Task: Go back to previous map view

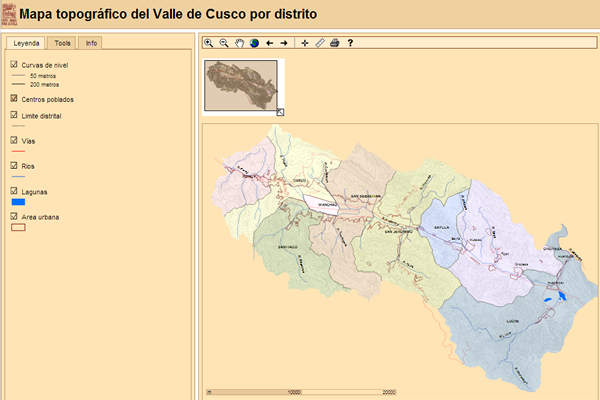Action: [270, 43]
